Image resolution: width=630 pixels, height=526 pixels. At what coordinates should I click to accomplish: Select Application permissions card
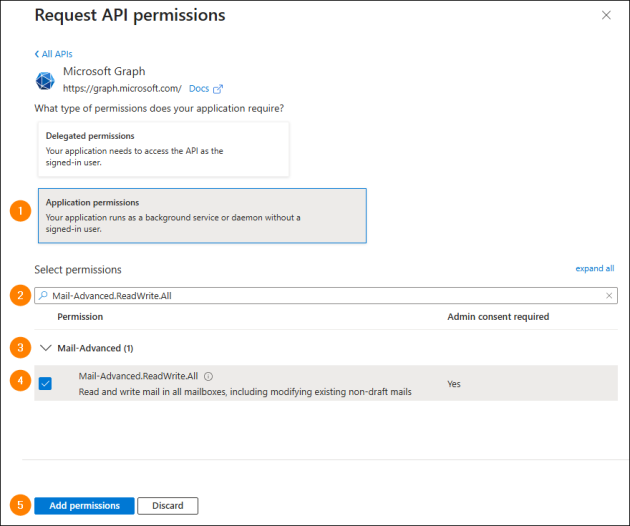(202, 216)
